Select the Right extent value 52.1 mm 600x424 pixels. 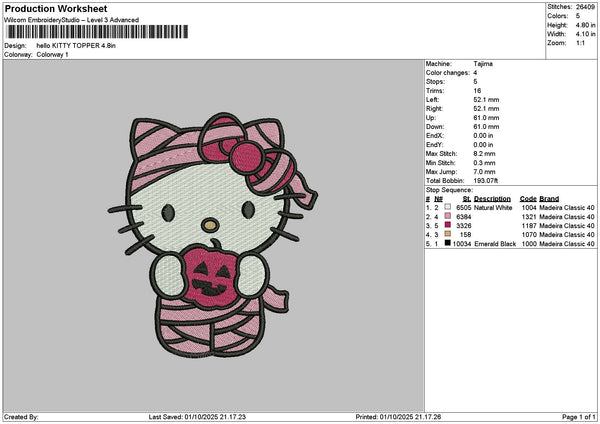[486, 109]
